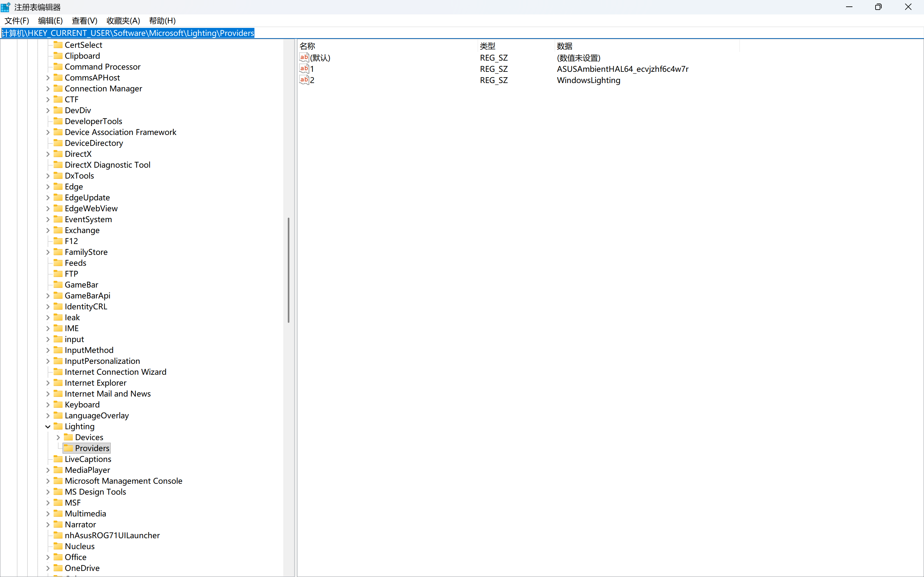Click the Edge key folder icon
The width and height of the screenshot is (924, 577).
click(x=58, y=187)
